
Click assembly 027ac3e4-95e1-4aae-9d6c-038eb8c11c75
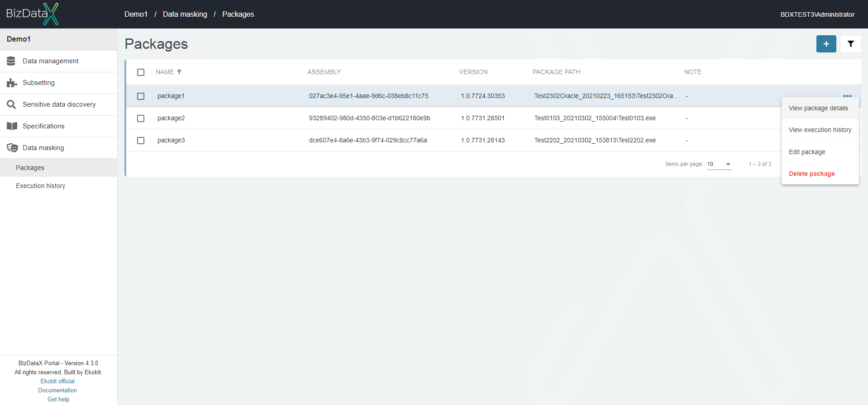(368, 96)
